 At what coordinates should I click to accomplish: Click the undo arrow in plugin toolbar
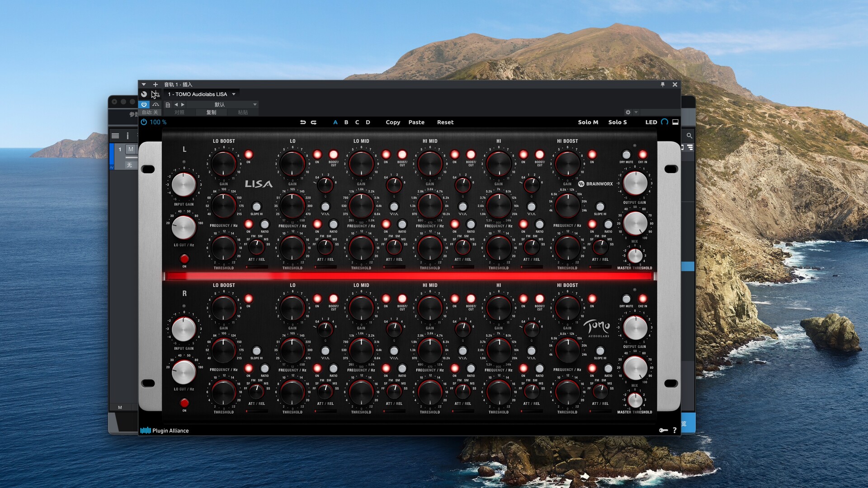[303, 122]
